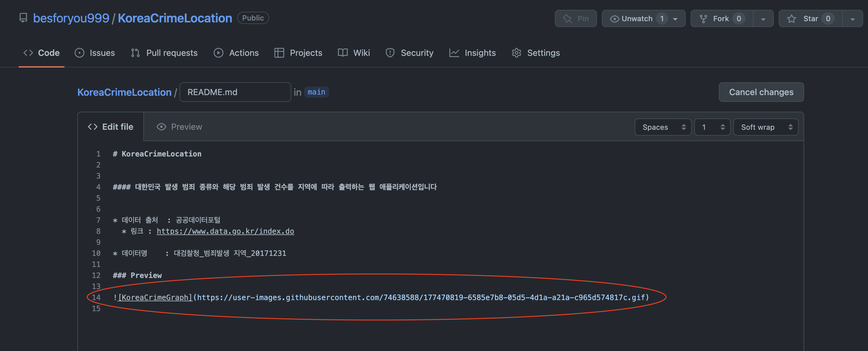Click the Insights graph icon

pos(454,53)
